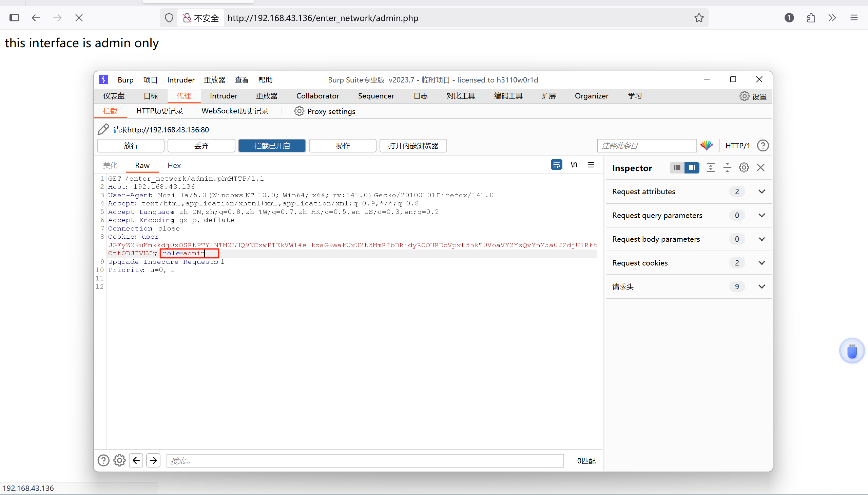868x495 pixels.
Task: Open the browser extensions puzzle icon
Action: point(811,18)
